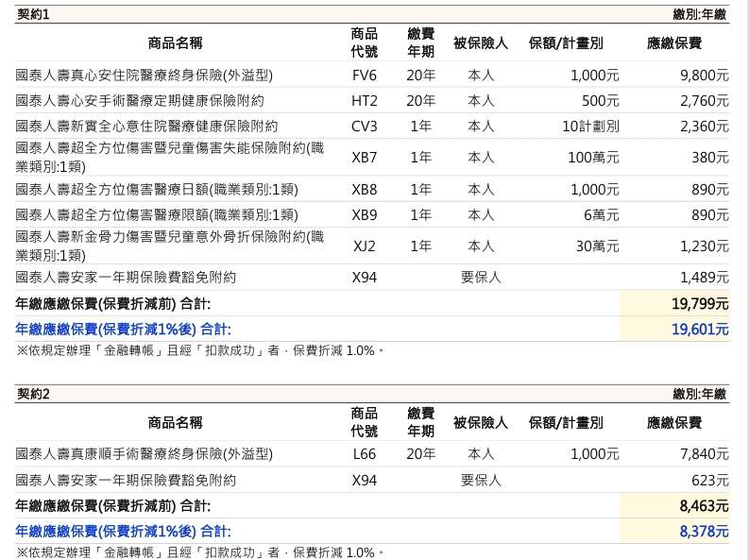Click the 19,799元 pre-discount total
The image size is (749, 560).
coord(700,304)
